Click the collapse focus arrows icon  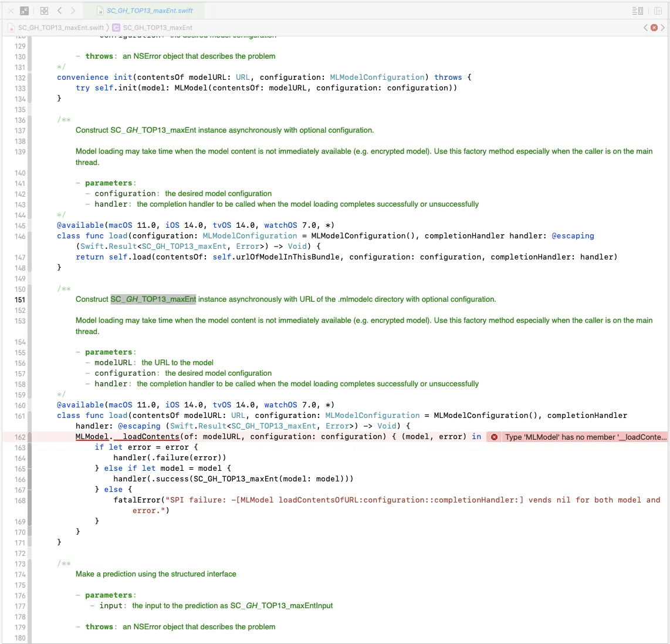pos(25,11)
